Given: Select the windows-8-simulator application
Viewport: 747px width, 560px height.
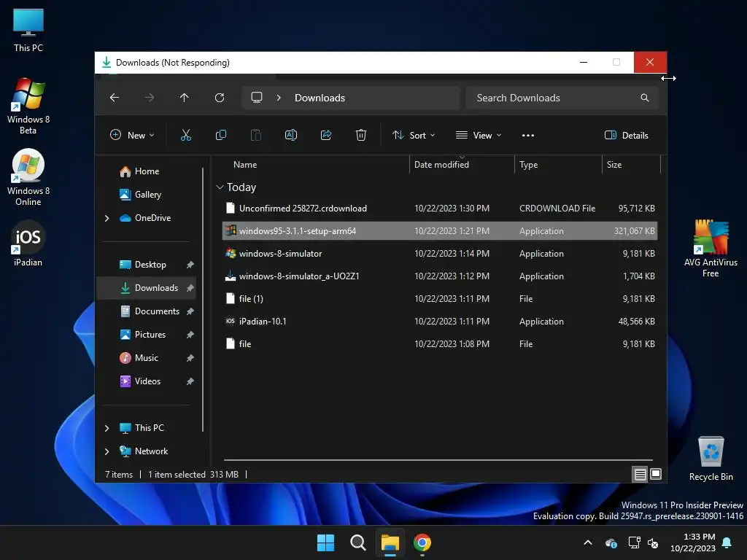Looking at the screenshot, I should click(440, 254).
